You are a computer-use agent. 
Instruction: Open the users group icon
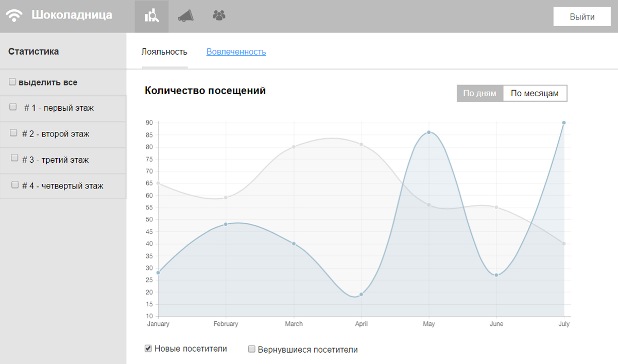[219, 16]
